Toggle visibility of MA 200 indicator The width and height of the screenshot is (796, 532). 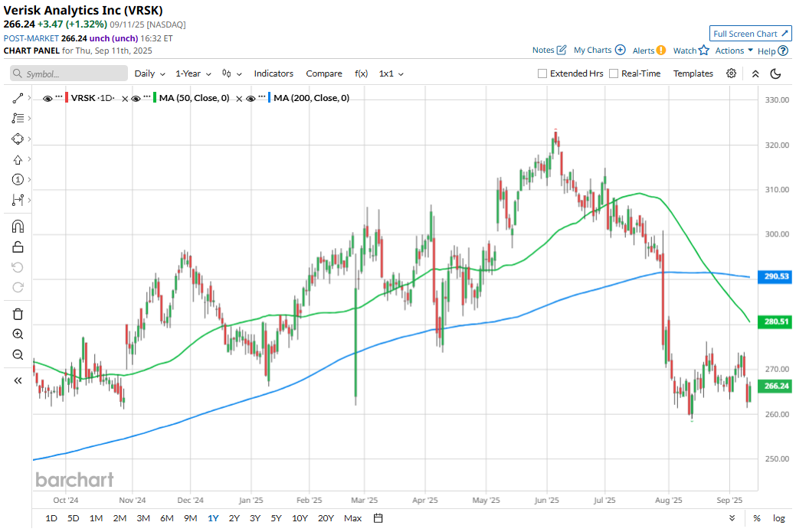click(x=251, y=99)
